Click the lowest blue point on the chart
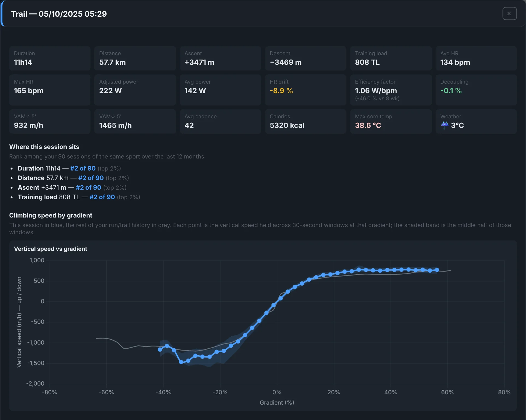This screenshot has height=420, width=526. (181, 362)
